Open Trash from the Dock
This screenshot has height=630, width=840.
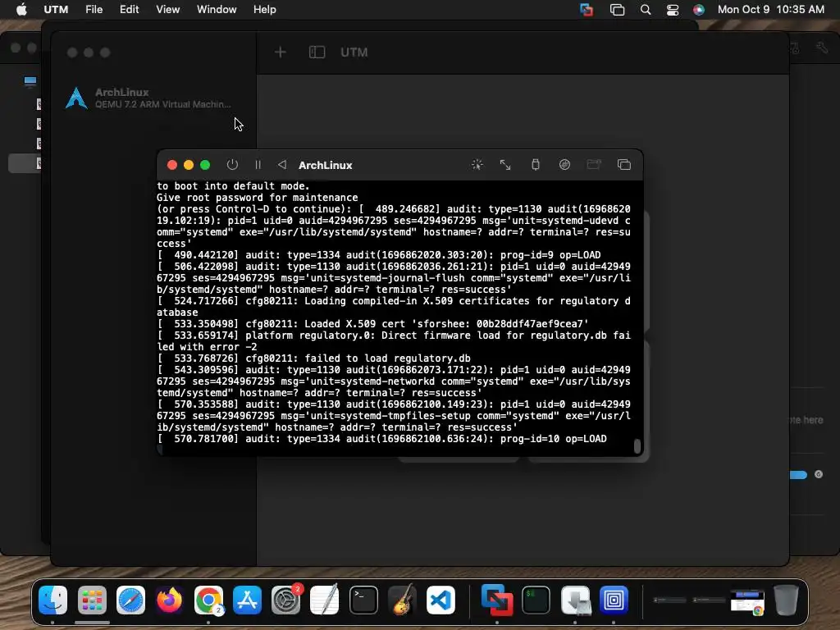787,600
